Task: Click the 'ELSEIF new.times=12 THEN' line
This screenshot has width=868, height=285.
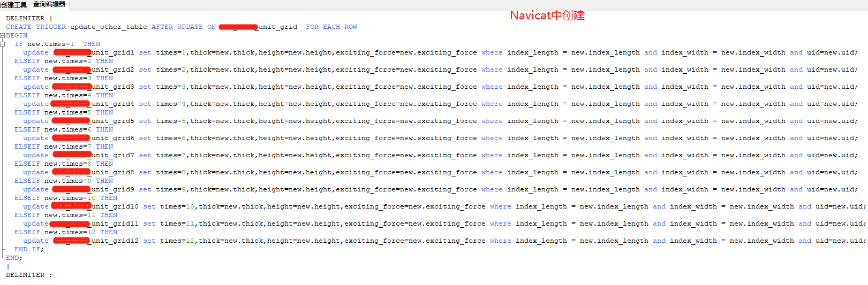Action: tap(66, 232)
